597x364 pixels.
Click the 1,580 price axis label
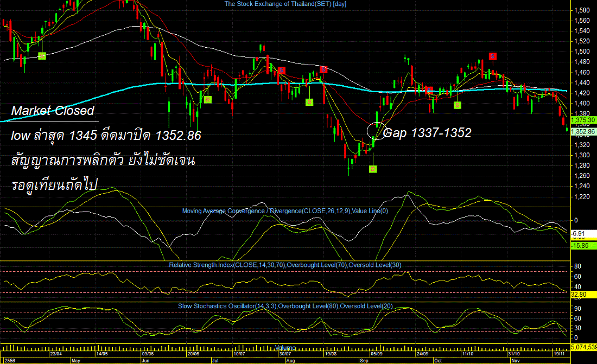582,10
